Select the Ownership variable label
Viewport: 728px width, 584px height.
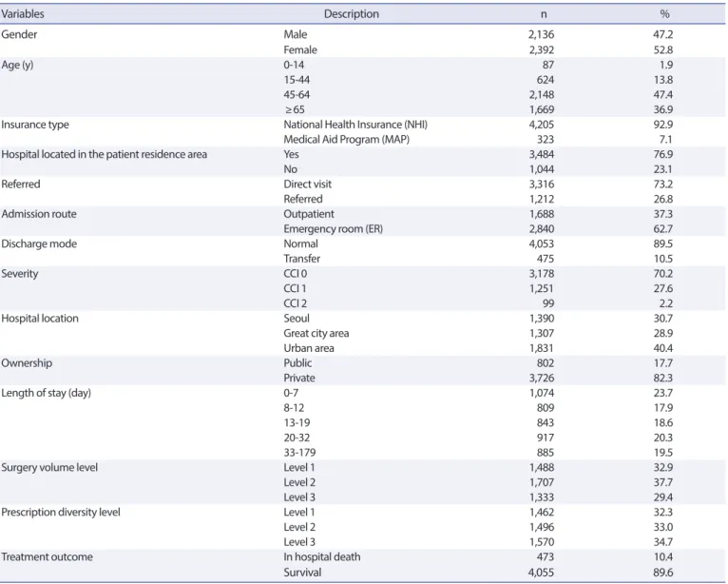(x=27, y=362)
